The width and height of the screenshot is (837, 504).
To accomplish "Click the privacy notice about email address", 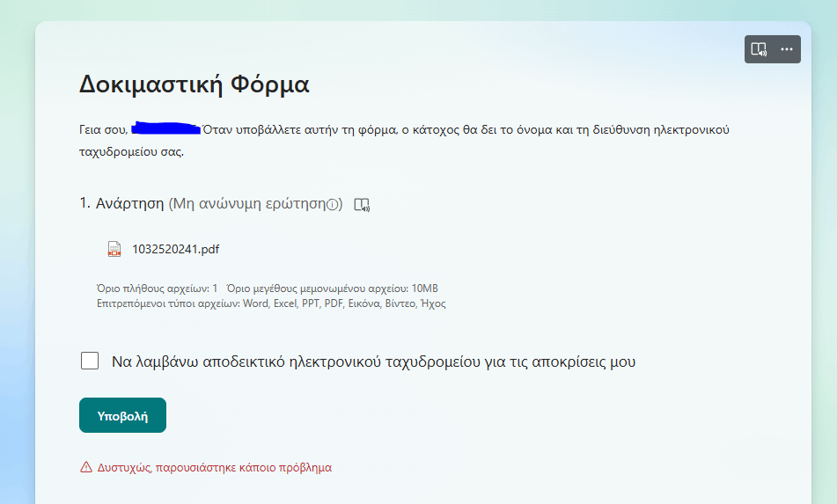I will [x=404, y=141].
